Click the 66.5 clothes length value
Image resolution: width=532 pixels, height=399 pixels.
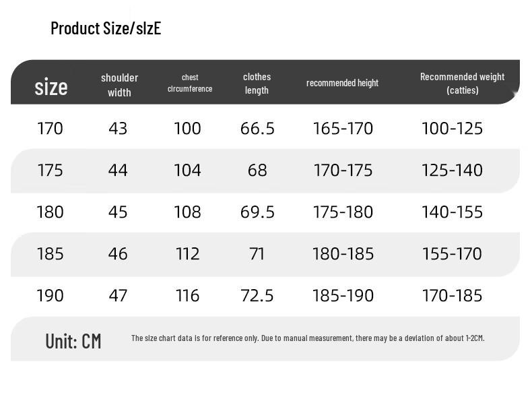(257, 128)
